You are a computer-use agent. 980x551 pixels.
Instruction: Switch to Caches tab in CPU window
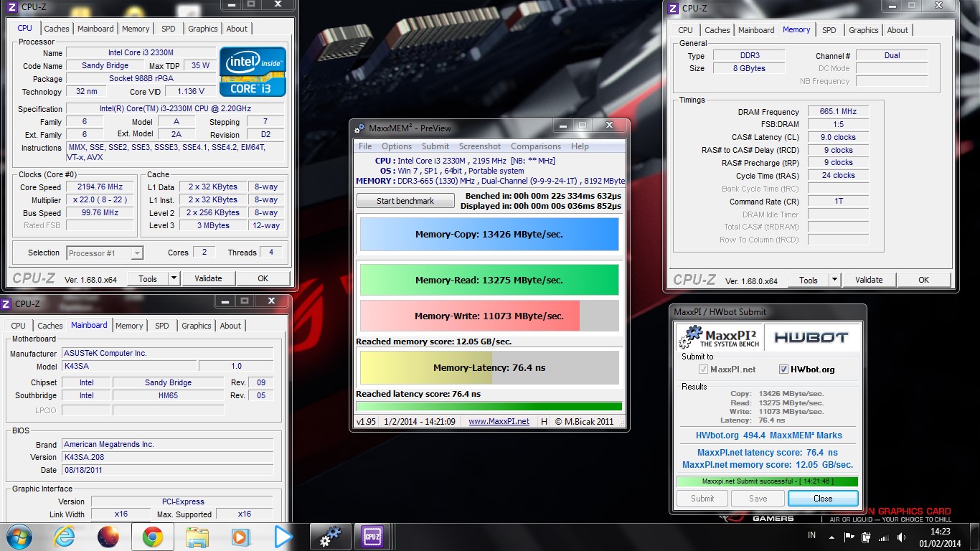[x=57, y=29]
